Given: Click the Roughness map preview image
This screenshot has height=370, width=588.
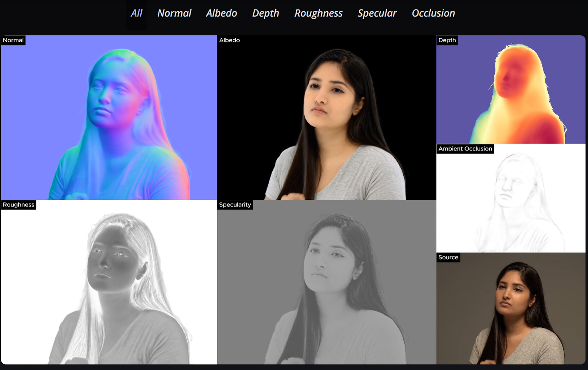Looking at the screenshot, I should (x=109, y=282).
